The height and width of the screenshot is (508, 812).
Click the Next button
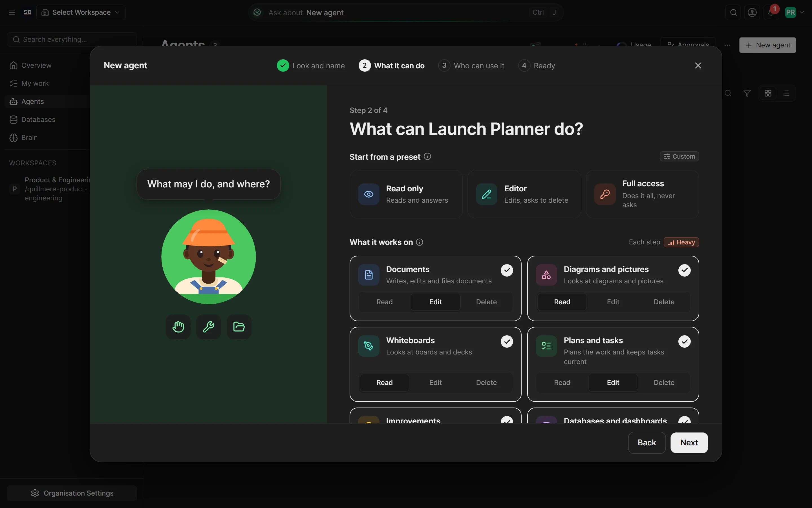(689, 443)
